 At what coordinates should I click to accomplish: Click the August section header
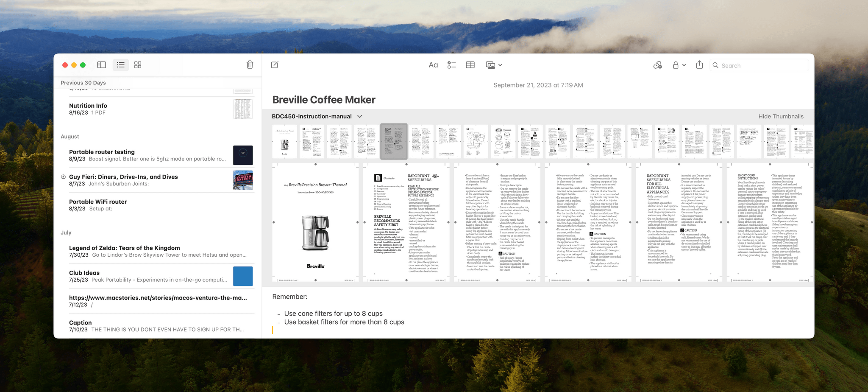coord(70,137)
